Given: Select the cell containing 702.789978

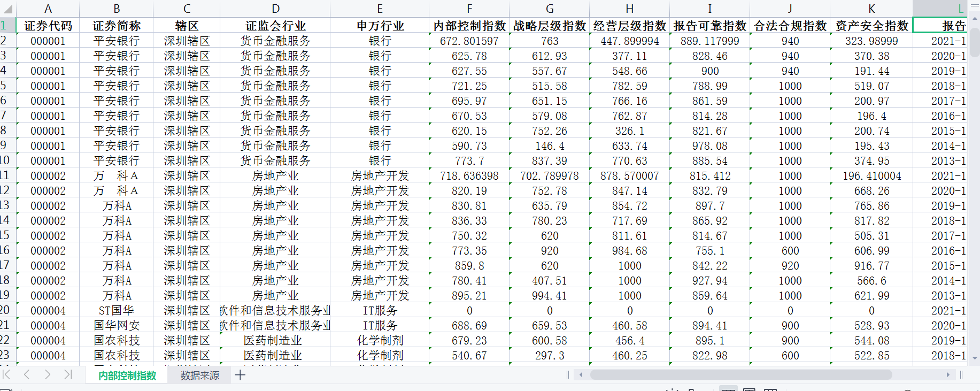Looking at the screenshot, I should pyautogui.click(x=550, y=175).
